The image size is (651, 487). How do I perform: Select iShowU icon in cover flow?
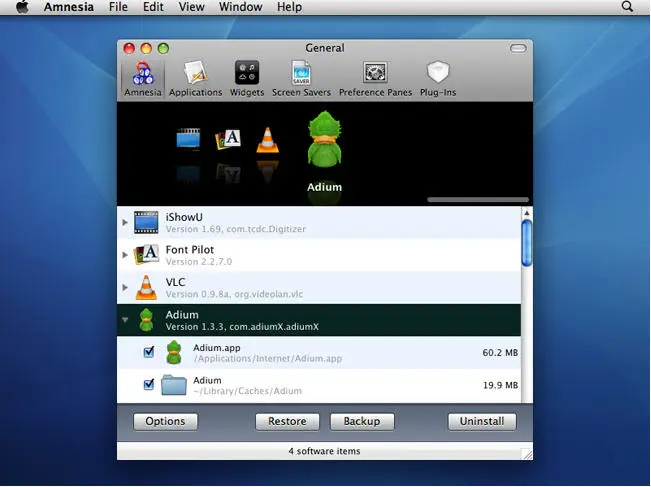pyautogui.click(x=188, y=139)
